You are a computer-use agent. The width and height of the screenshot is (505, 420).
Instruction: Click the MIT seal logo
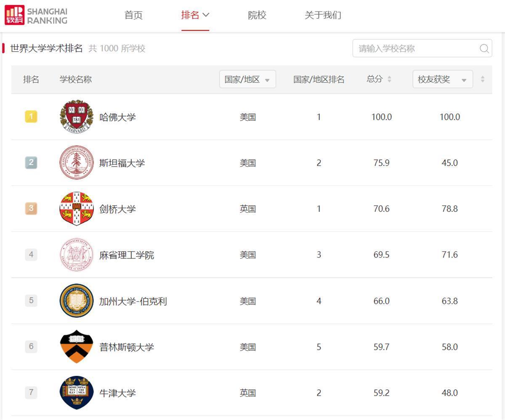click(77, 255)
